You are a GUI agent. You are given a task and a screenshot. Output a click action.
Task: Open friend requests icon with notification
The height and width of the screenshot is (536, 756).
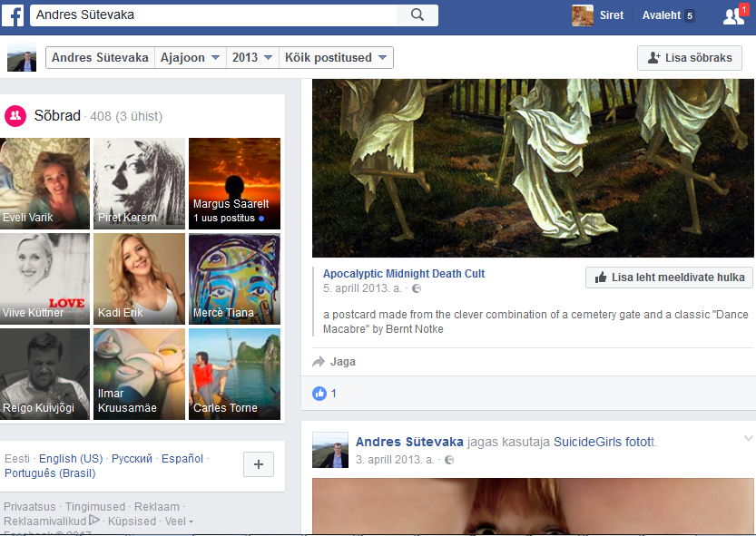point(734,15)
